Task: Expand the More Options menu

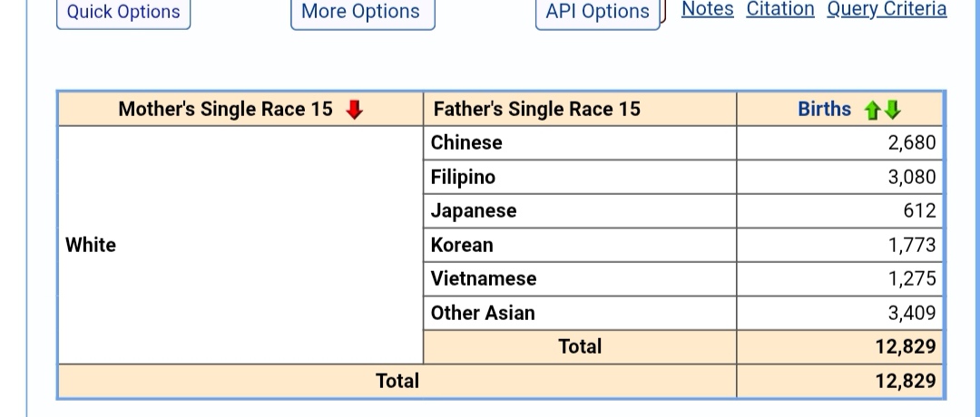Action: pyautogui.click(x=361, y=12)
